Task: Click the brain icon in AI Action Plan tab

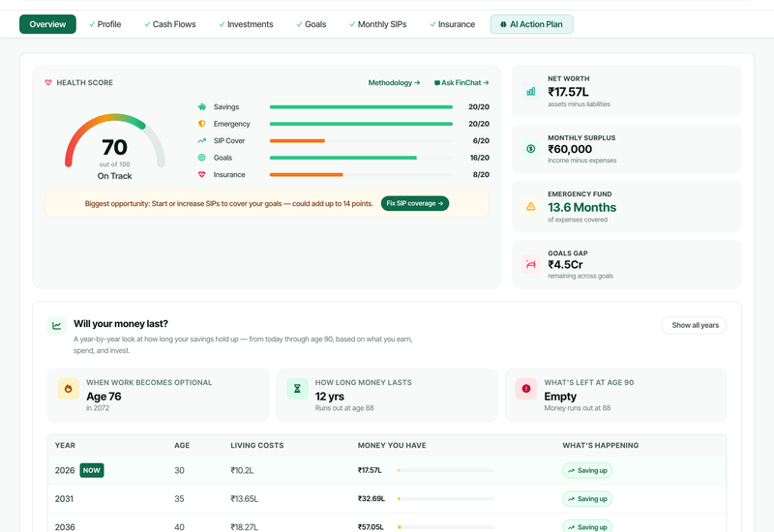Action: coord(503,24)
